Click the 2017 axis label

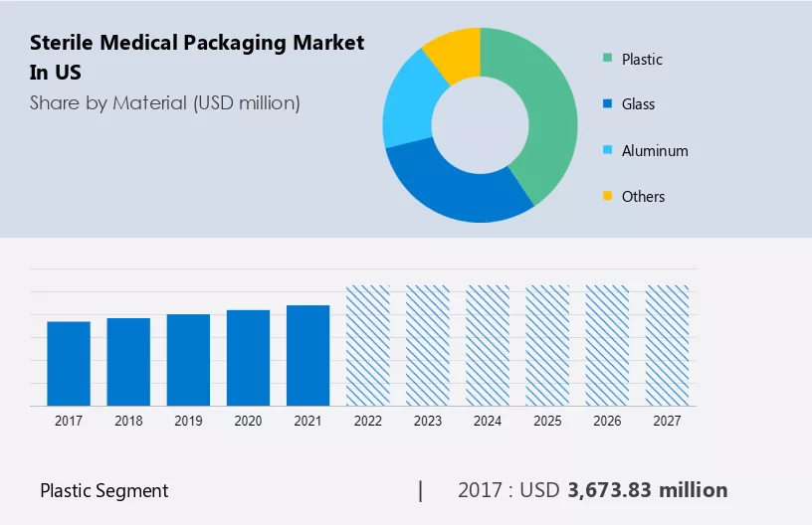(x=69, y=421)
